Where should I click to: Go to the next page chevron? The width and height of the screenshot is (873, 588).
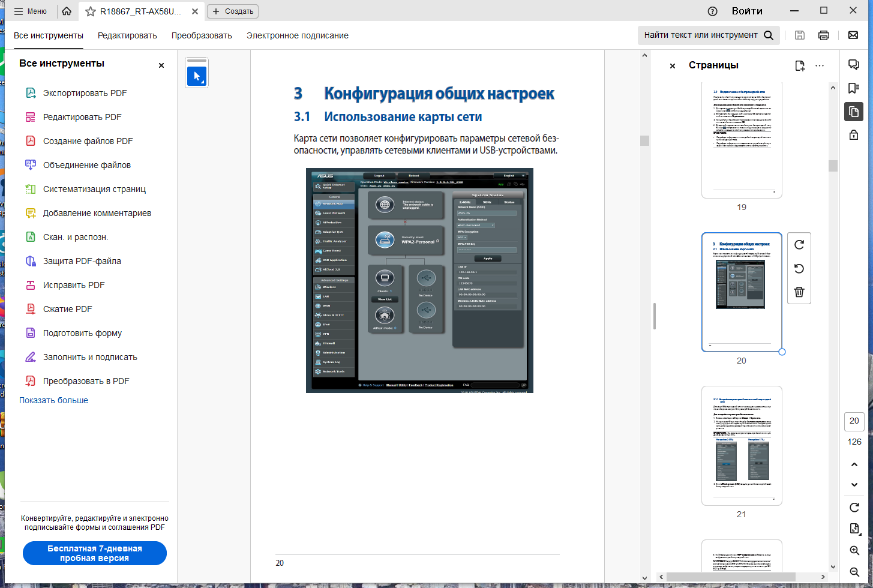pos(854,484)
